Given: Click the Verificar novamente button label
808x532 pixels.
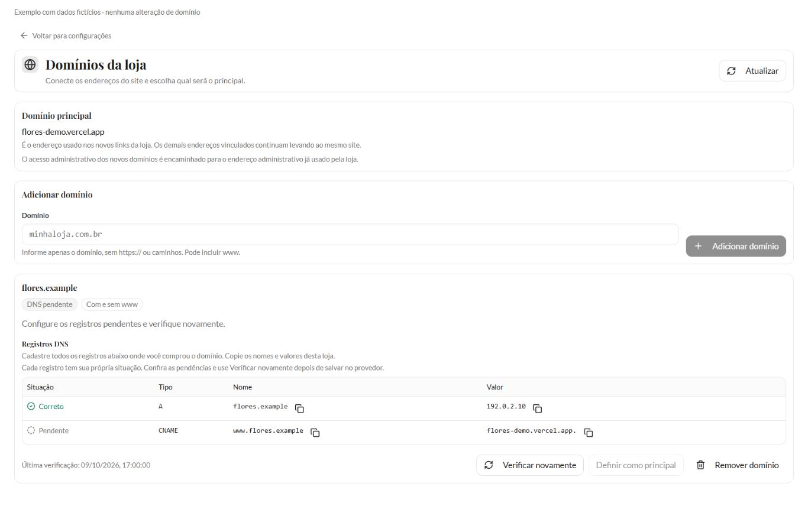Looking at the screenshot, I should pos(539,465).
